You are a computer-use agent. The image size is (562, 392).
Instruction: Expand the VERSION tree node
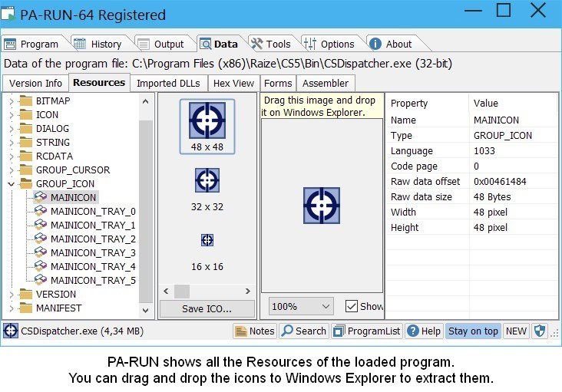11,295
